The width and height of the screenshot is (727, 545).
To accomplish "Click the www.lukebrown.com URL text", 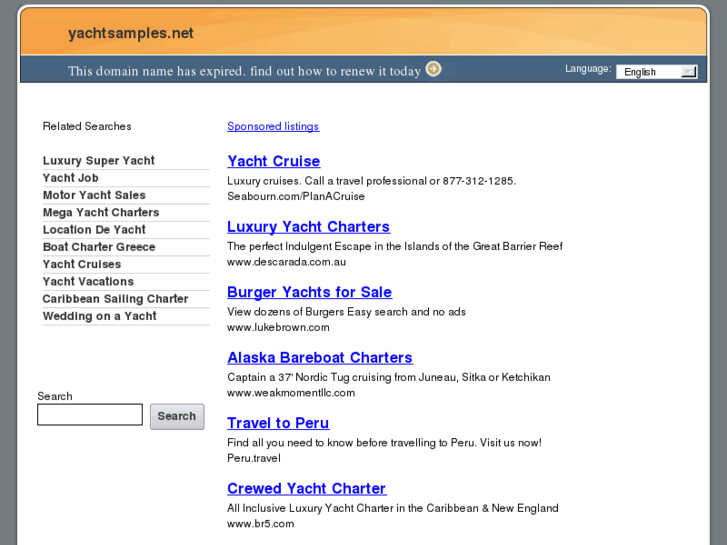I will tap(278, 327).
